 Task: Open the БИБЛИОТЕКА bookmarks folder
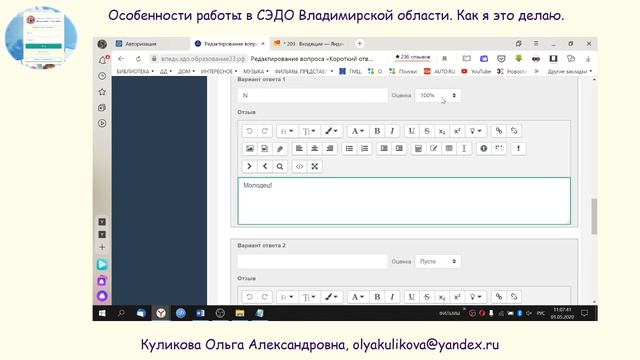135,71
